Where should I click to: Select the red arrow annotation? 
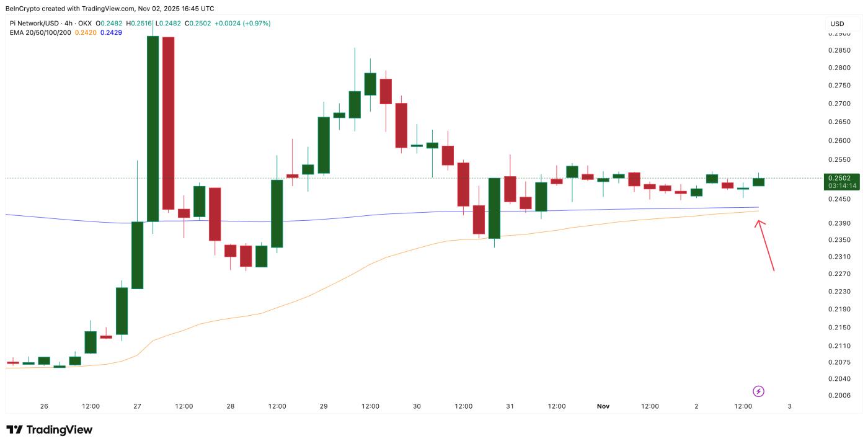[765, 246]
